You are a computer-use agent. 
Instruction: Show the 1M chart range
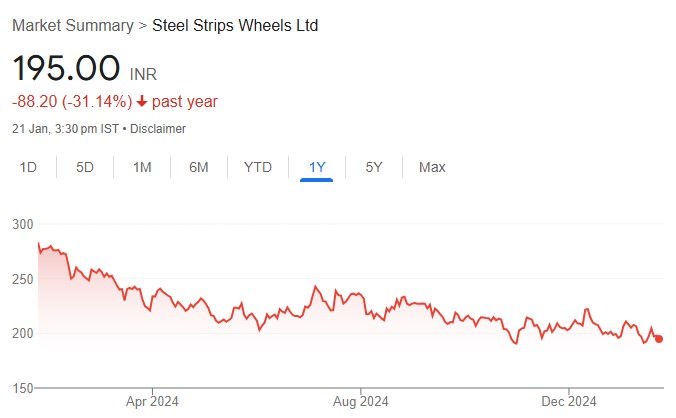pyautogui.click(x=142, y=167)
